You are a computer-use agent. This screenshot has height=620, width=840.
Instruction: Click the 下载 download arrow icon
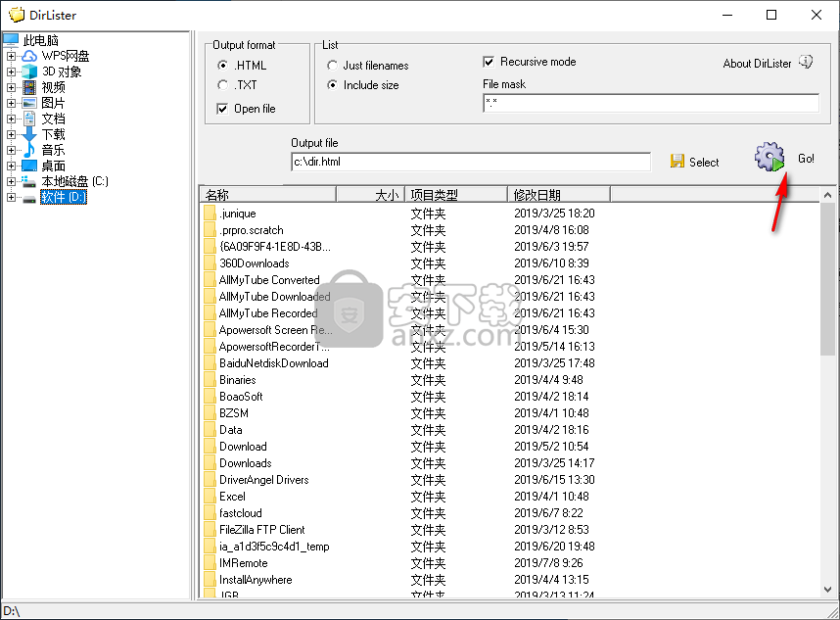coord(29,134)
